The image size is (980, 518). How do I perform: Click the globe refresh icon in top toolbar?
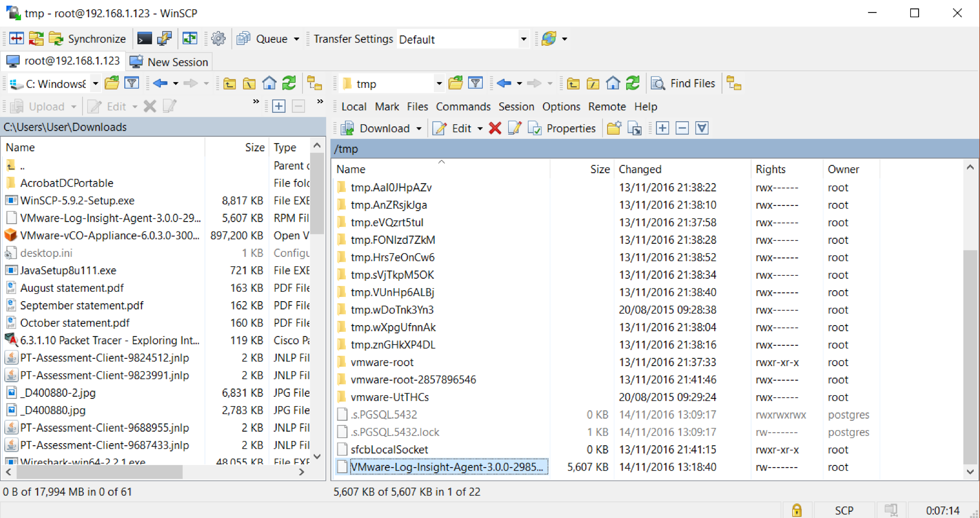pos(549,38)
